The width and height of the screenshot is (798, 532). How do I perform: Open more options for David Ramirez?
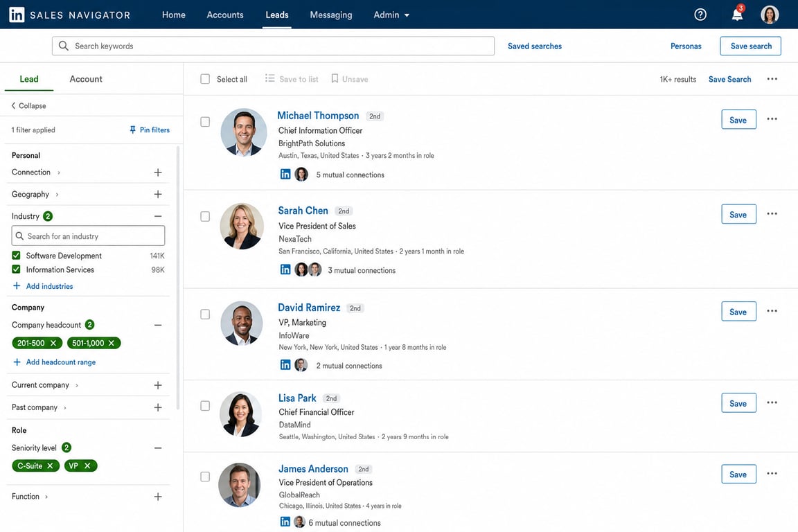(x=772, y=311)
